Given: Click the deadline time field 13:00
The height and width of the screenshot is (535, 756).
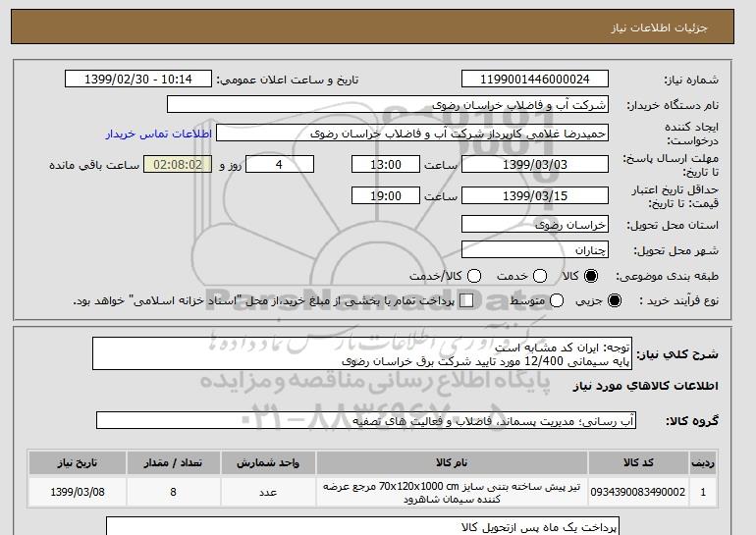Looking at the screenshot, I should click(x=386, y=164).
